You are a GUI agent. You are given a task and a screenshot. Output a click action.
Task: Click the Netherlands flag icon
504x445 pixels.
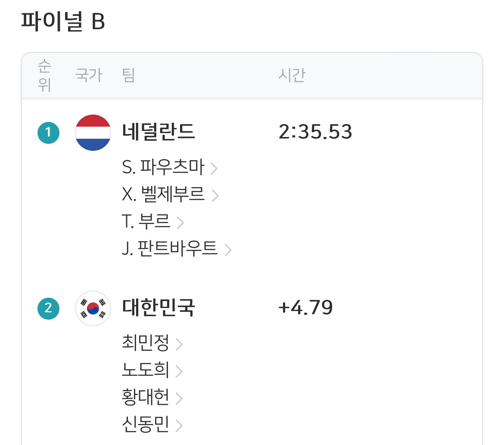point(93,133)
